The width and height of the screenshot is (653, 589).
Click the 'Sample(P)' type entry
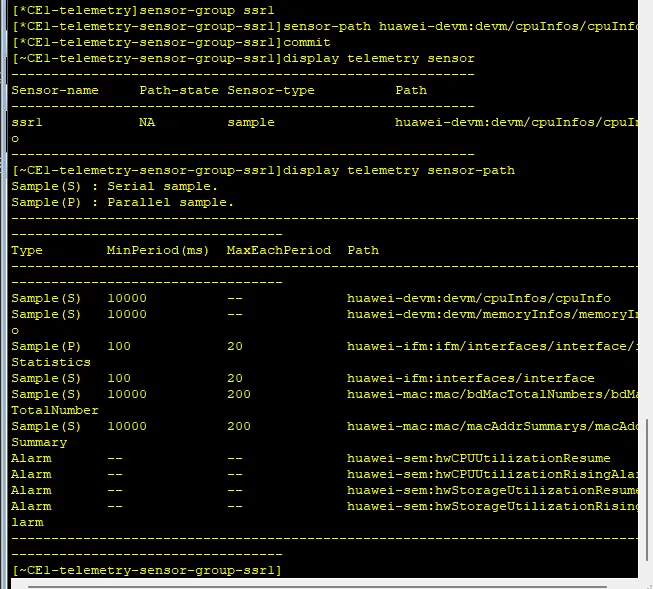46,347
